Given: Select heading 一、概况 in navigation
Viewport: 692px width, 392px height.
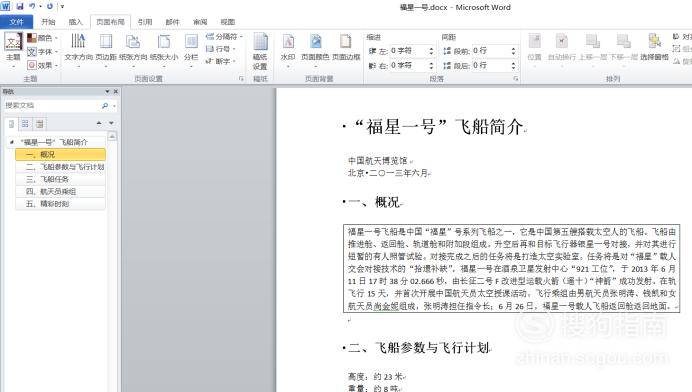Looking at the screenshot, I should pyautogui.click(x=60, y=155).
